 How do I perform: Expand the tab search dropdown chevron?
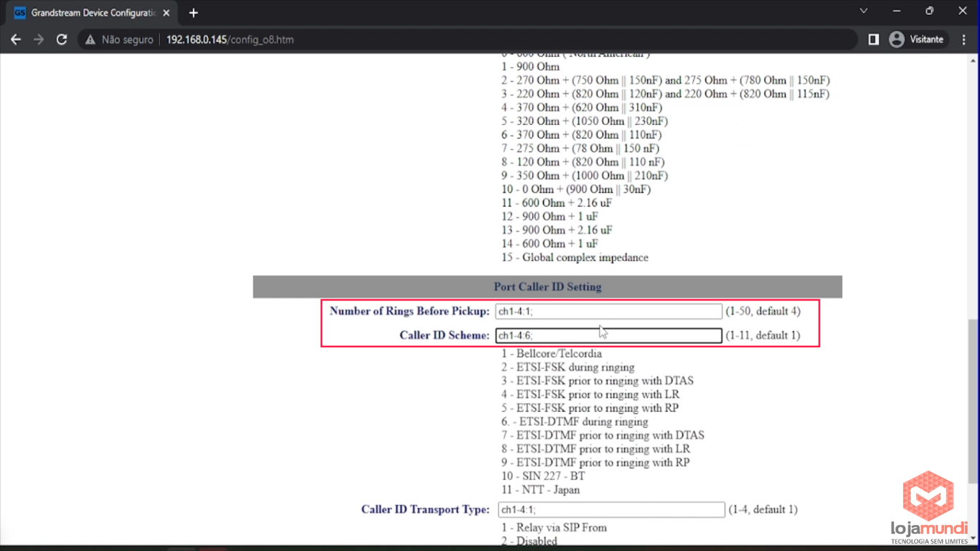[864, 11]
